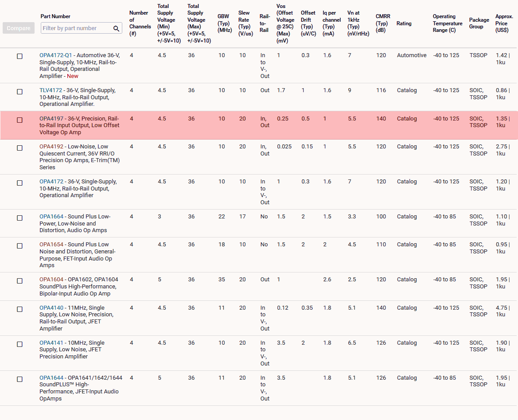518x420 pixels.
Task: Click the CMRR (Typ) column header
Action: point(383,23)
